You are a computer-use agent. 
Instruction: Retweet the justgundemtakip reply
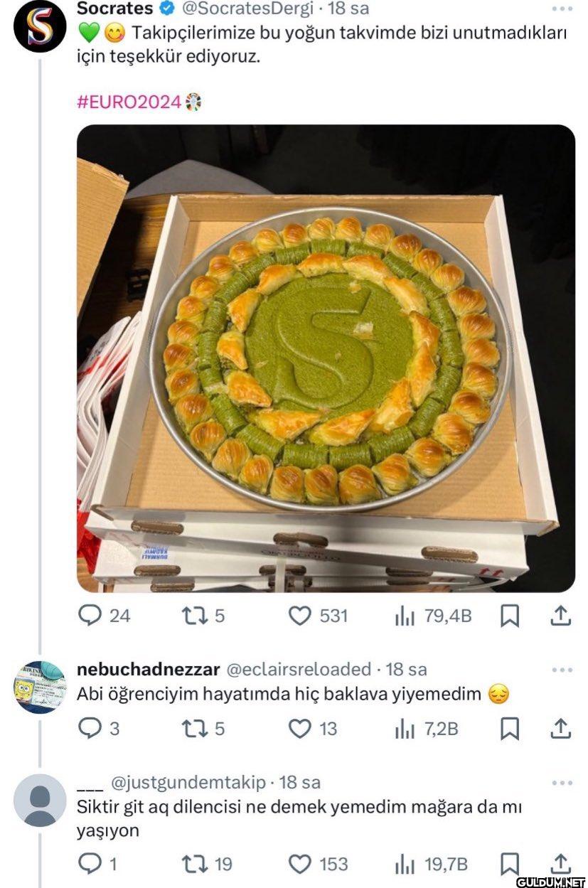click(193, 864)
